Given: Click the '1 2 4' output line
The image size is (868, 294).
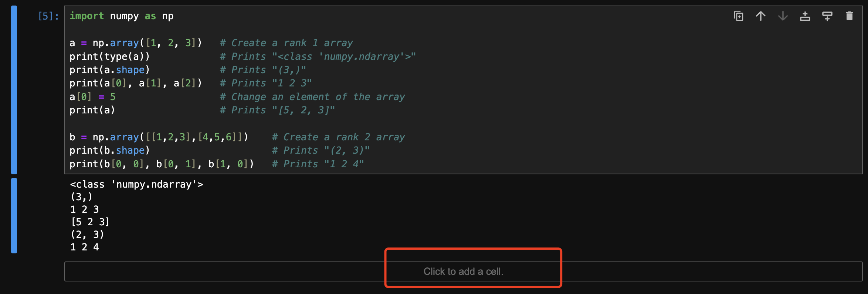Looking at the screenshot, I should (85, 247).
